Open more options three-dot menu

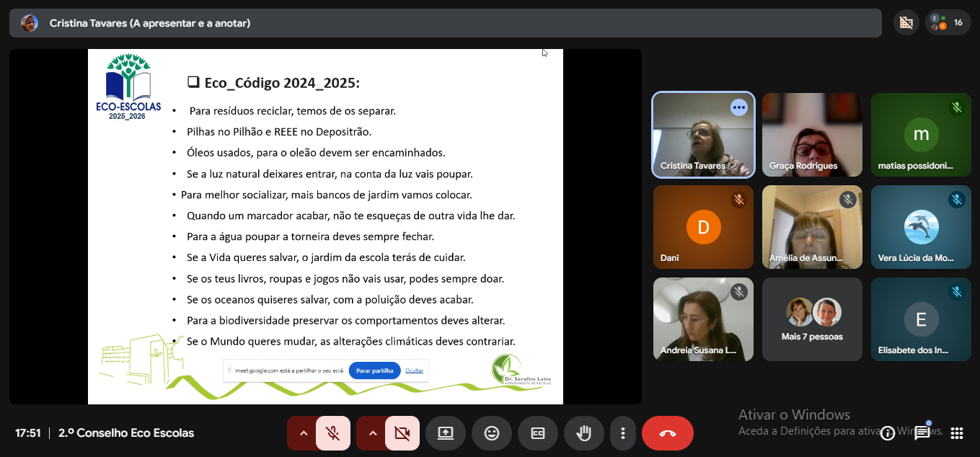(x=622, y=433)
